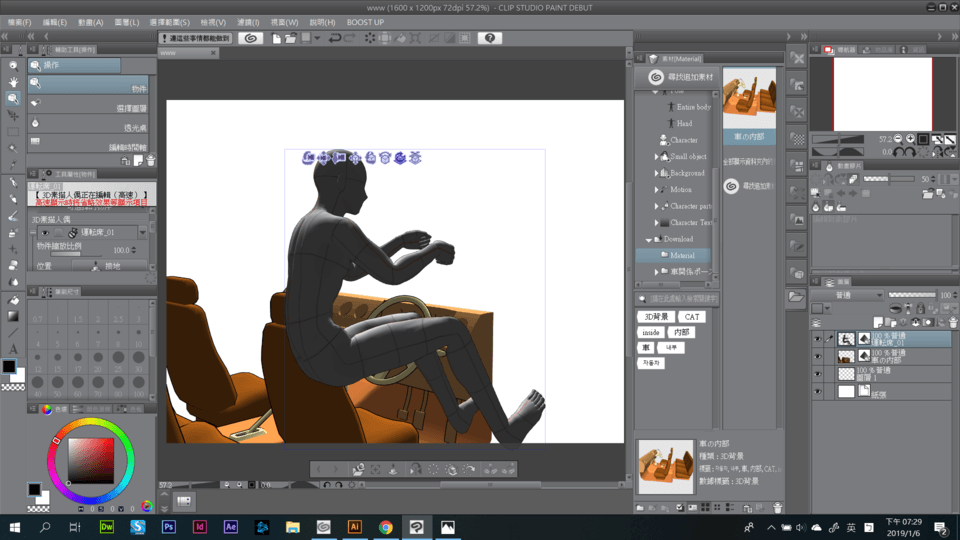
Task: Click zoom in button in Navigator panel
Action: 911,139
